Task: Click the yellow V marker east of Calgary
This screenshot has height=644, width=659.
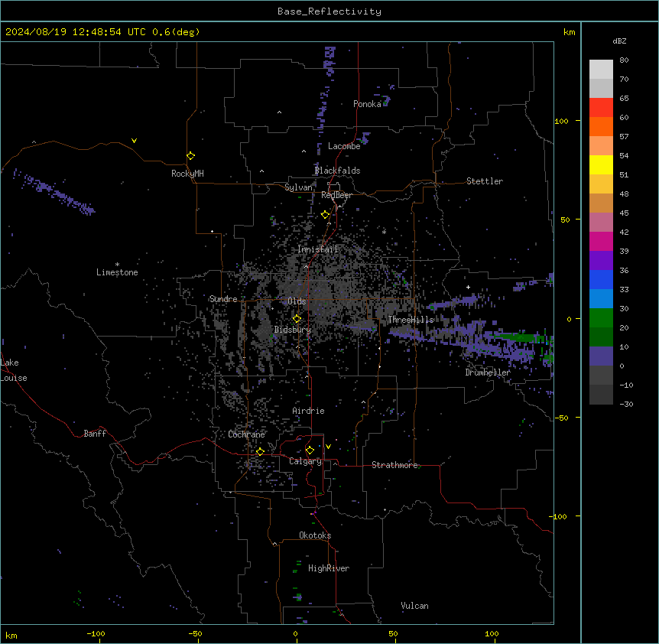Action: pos(328,447)
